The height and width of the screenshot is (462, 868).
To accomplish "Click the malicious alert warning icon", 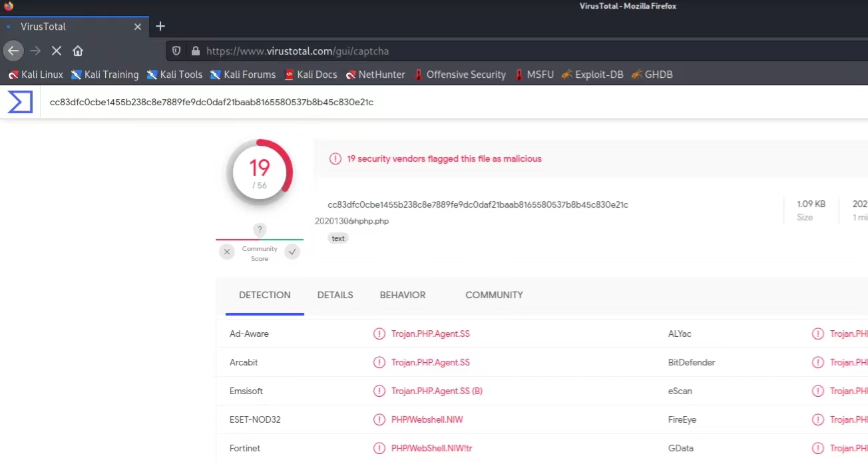I will pyautogui.click(x=335, y=159).
